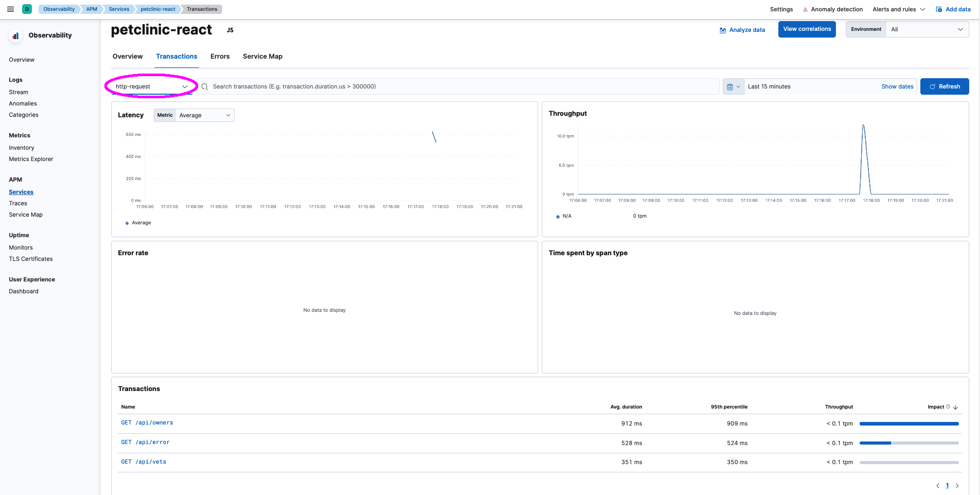The image size is (980, 495).
Task: Open Anomalies in sidebar
Action: click(23, 103)
